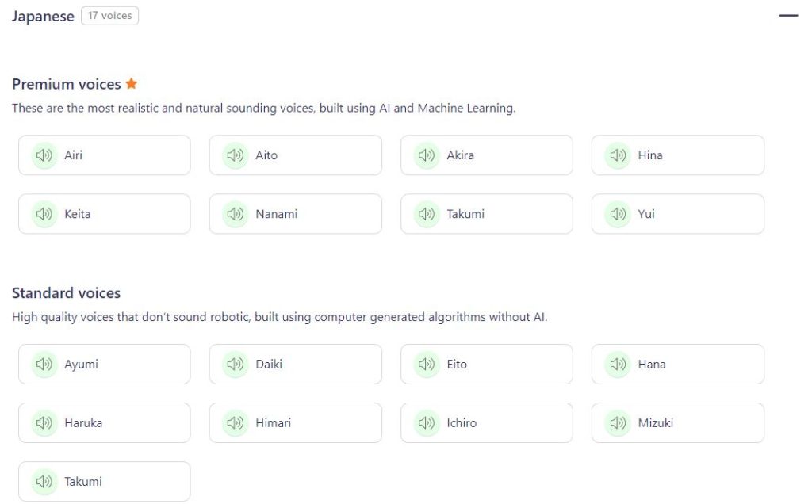Preview the Keita voice audio
Image resolution: width=812 pixels, height=504 pixels.
click(44, 213)
